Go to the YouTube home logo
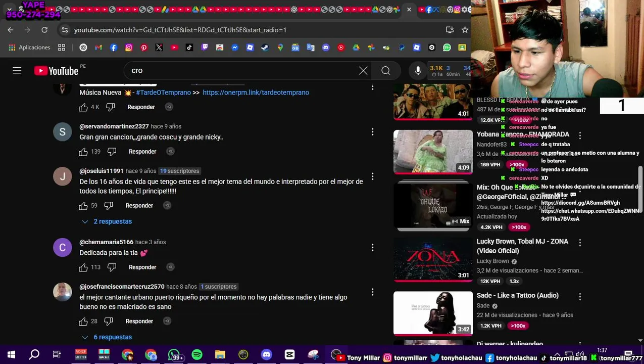 tap(56, 71)
